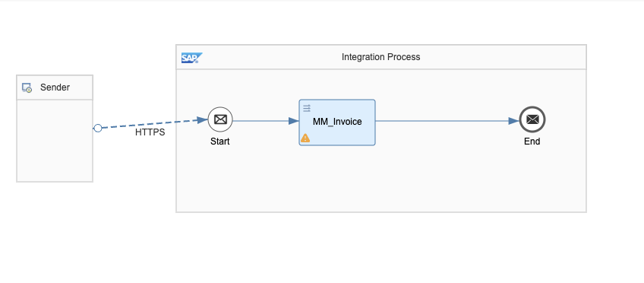Select sequence flow from Start to MM_Invoice
The image size is (644, 283).
pos(266,121)
